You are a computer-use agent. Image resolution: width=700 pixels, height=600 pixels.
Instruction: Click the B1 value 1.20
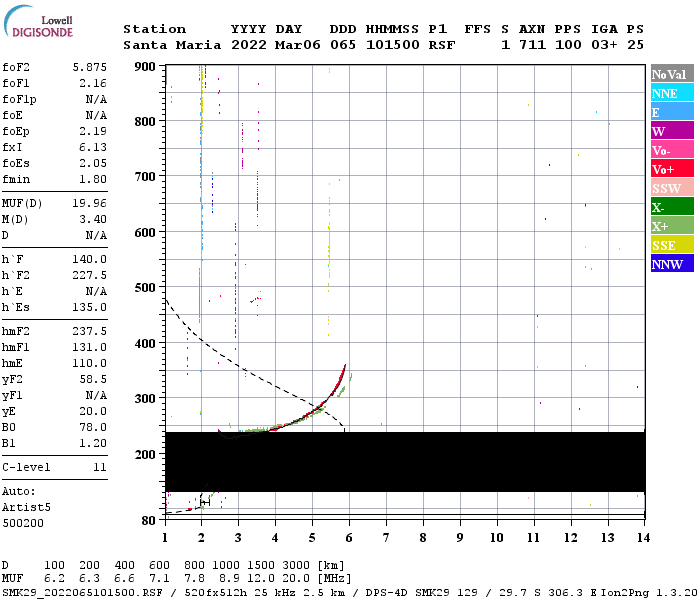(x=93, y=443)
